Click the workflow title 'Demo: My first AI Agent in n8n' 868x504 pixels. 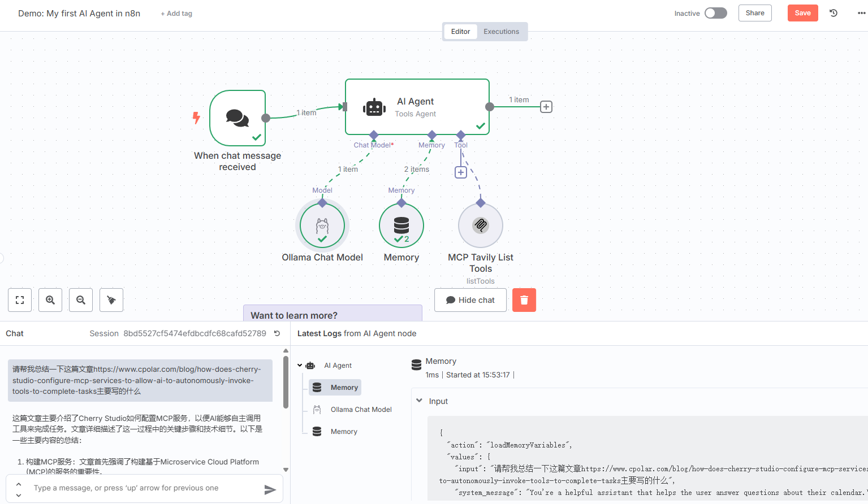coord(79,14)
